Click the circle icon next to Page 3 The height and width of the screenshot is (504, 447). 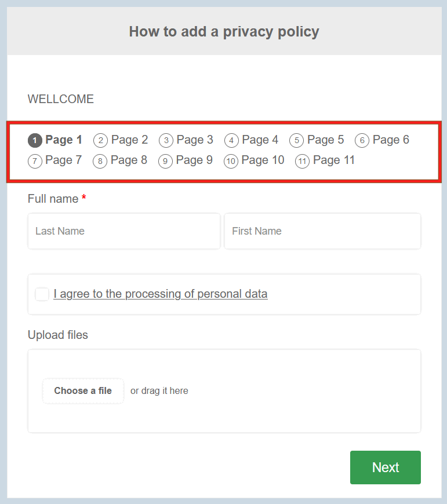click(x=165, y=140)
